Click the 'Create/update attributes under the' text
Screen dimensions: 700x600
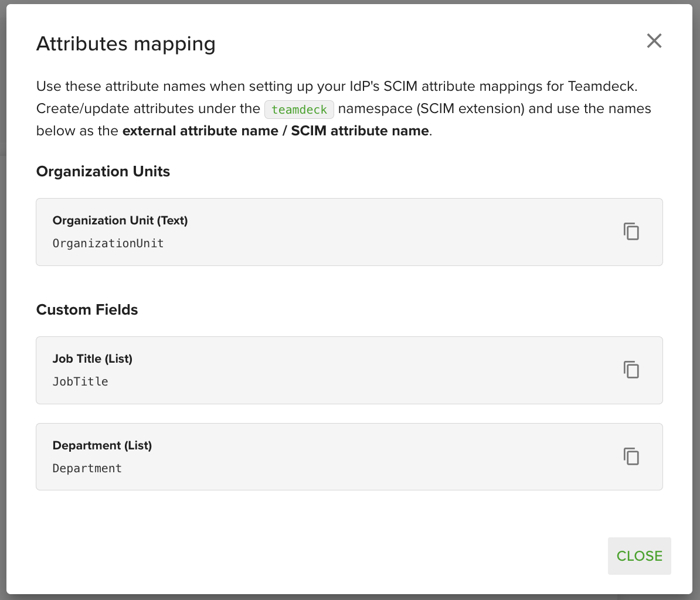pyautogui.click(x=148, y=109)
